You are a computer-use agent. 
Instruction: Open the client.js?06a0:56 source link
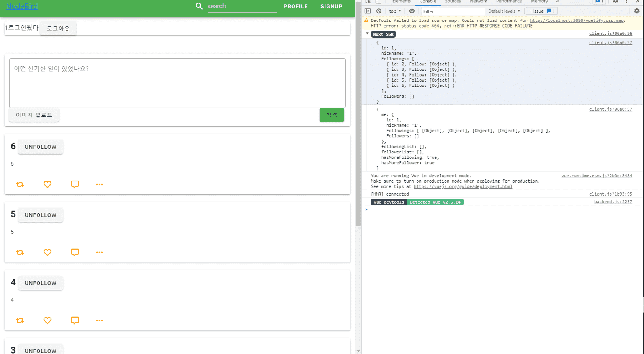tap(611, 34)
